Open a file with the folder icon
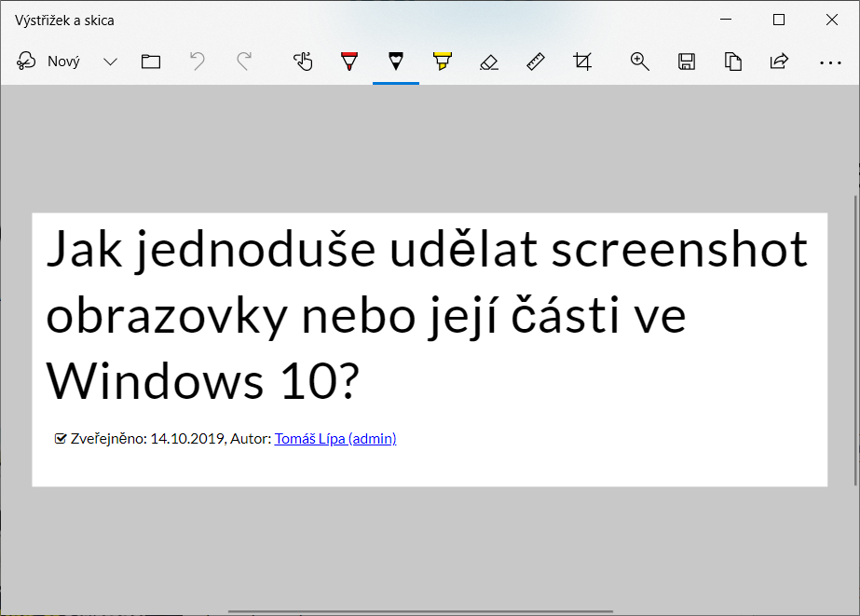860x616 pixels. (x=151, y=62)
